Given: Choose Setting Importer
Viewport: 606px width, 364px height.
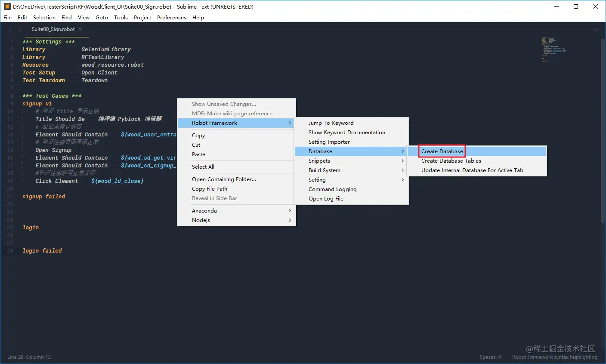Looking at the screenshot, I should click(x=351, y=142).
